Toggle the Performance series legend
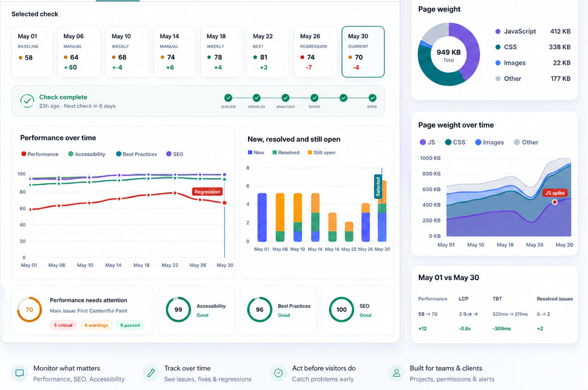Image resolution: width=588 pixels, height=390 pixels. click(x=40, y=154)
